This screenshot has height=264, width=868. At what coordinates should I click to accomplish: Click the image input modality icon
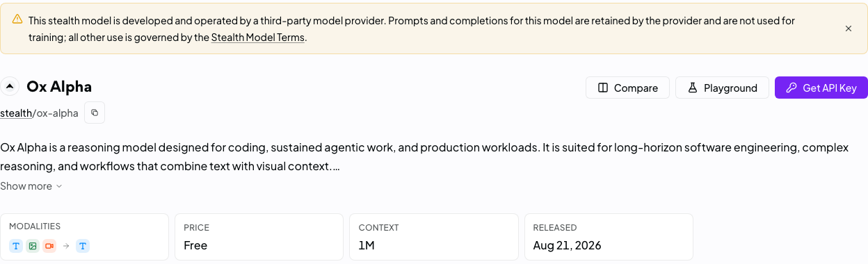[33, 246]
